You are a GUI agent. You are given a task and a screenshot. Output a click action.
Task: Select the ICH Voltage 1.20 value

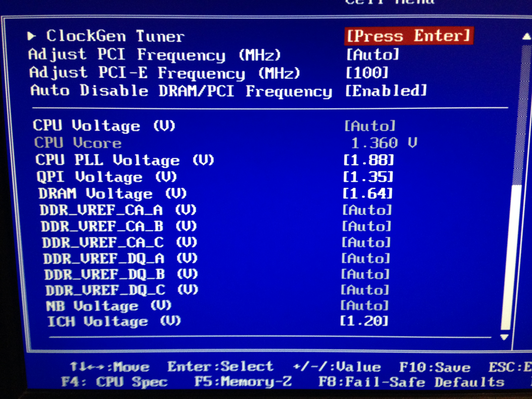tap(364, 321)
